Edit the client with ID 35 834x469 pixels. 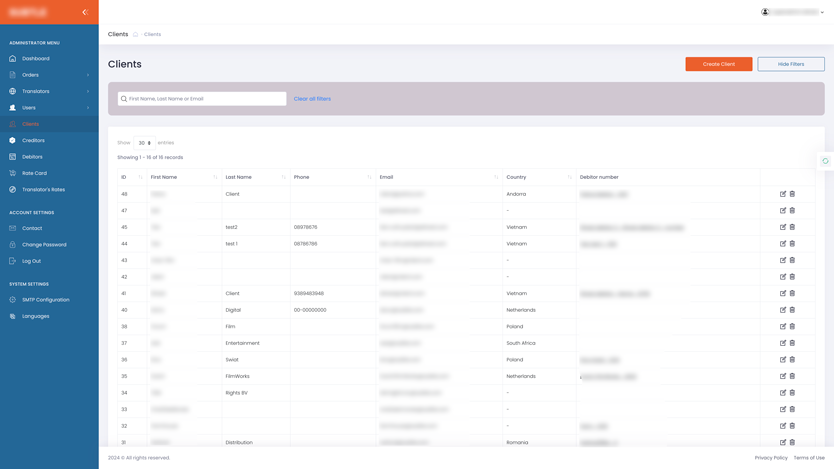pos(783,376)
